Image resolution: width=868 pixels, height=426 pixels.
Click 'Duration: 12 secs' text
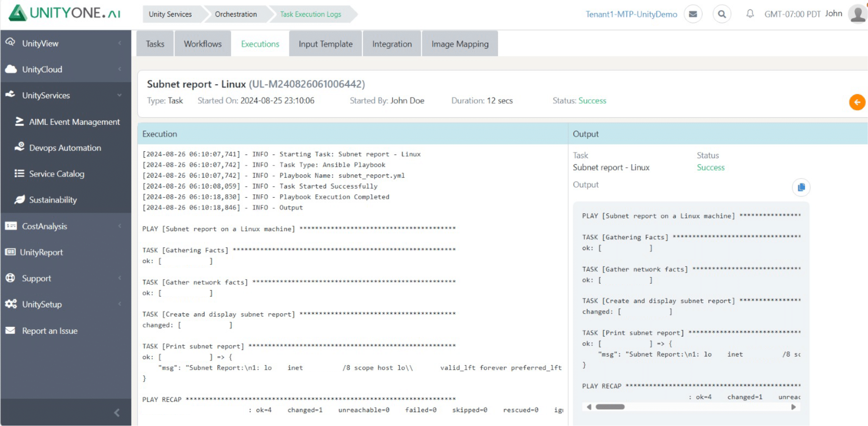pyautogui.click(x=482, y=101)
